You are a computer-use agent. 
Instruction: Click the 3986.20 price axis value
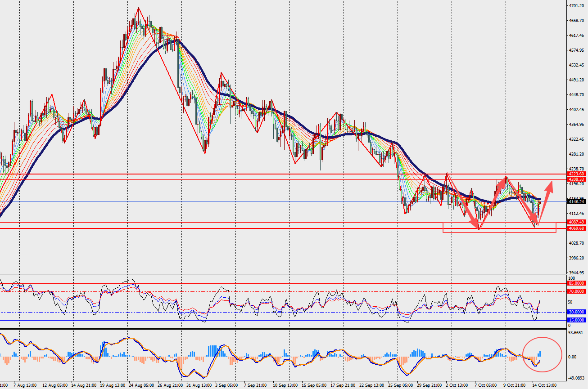[x=577, y=258]
